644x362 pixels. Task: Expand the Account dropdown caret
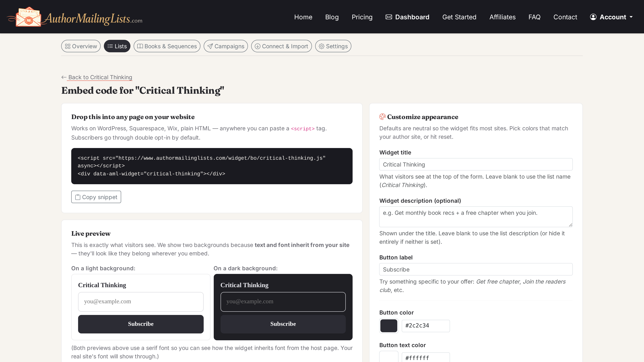[x=631, y=17]
